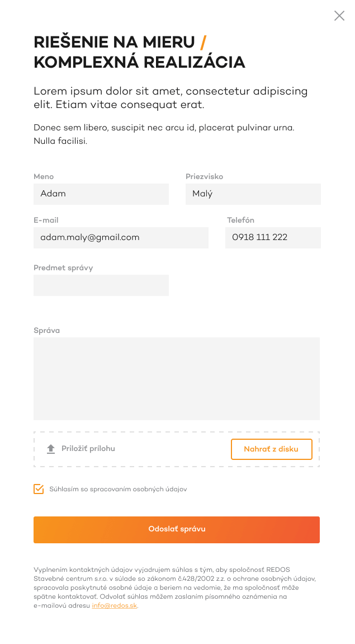The image size is (355, 644).
Task: Click the Priezvisko field containing Malý
Action: point(253,194)
